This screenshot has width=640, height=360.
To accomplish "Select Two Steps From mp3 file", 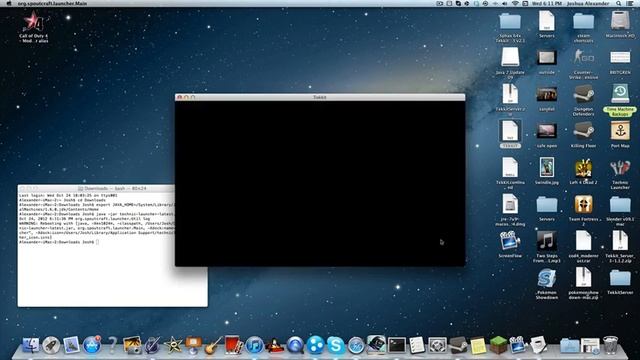I will point(547,246).
